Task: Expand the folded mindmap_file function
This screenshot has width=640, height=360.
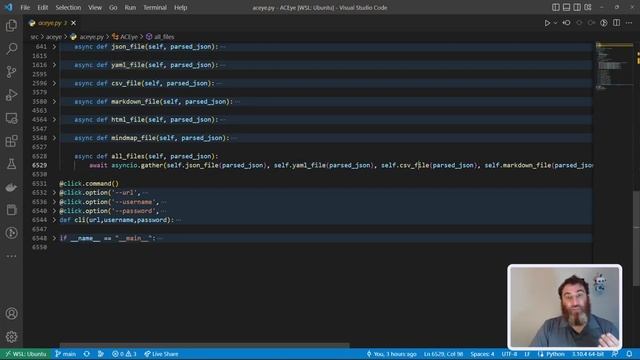Action: point(54,138)
